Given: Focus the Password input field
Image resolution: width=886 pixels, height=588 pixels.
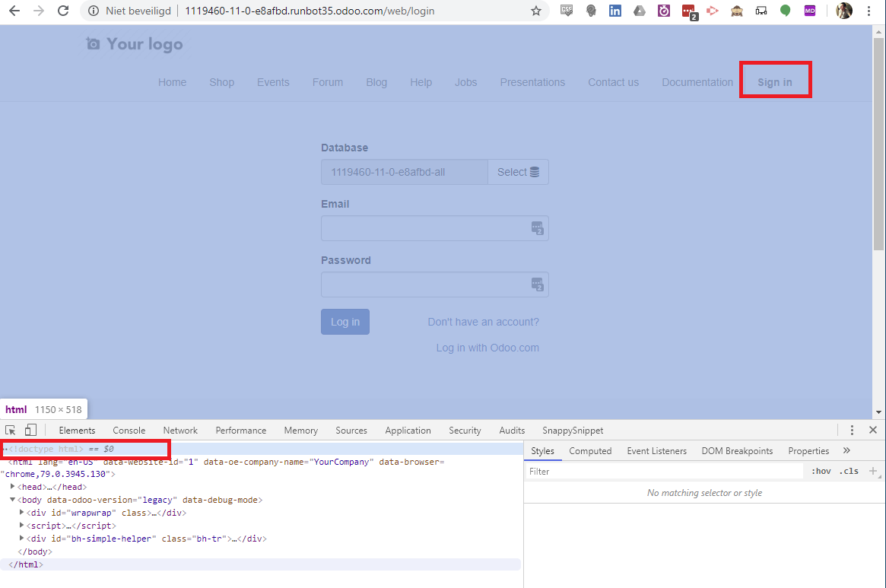Looking at the screenshot, I should (x=434, y=284).
